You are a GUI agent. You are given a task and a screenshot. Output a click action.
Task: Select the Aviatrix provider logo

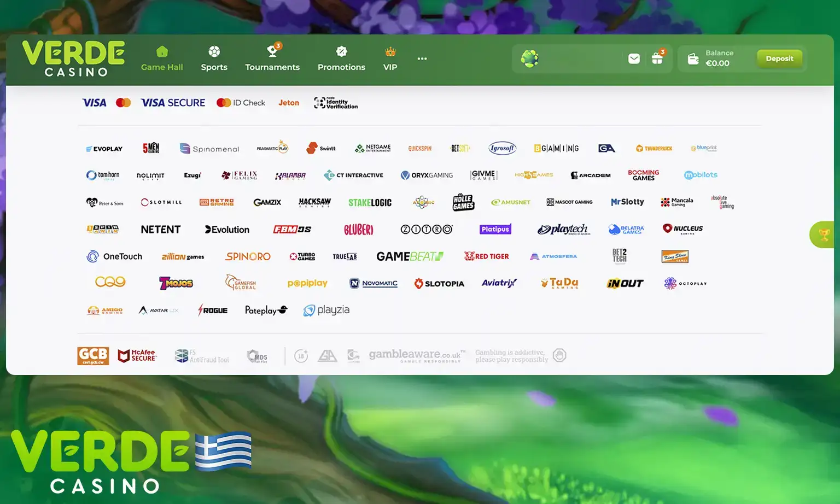click(x=499, y=283)
